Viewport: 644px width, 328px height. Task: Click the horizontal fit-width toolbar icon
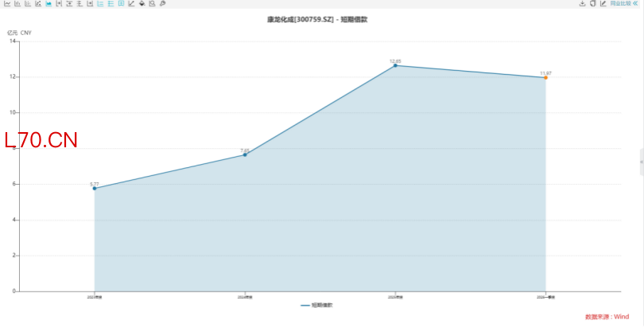[59, 3]
